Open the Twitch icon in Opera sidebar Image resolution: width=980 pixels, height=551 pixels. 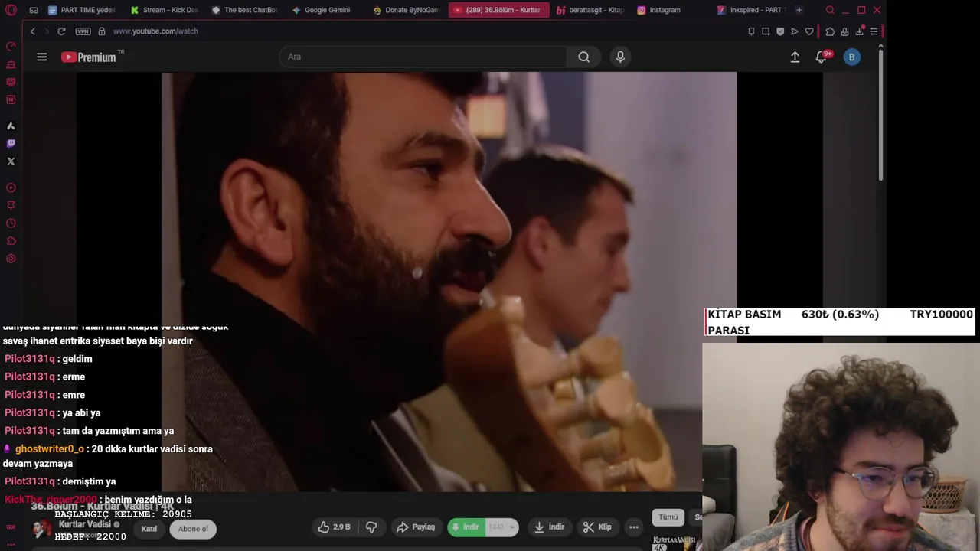coord(11,143)
